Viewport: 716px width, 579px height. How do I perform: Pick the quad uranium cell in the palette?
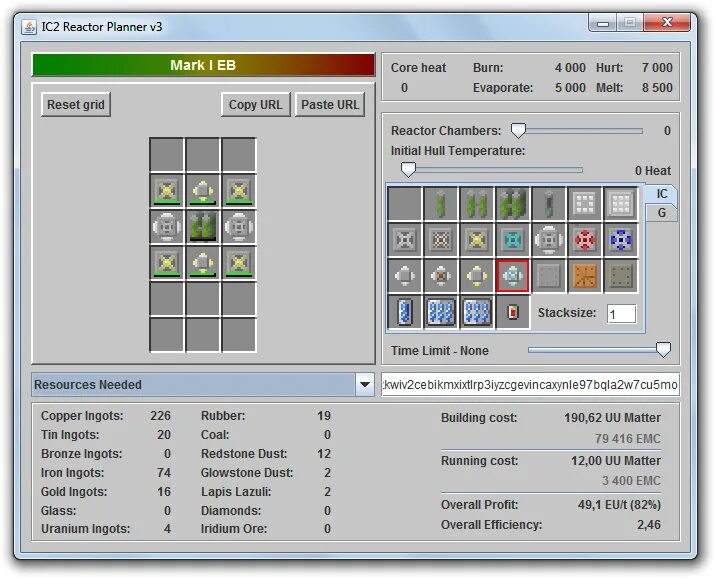pos(513,204)
